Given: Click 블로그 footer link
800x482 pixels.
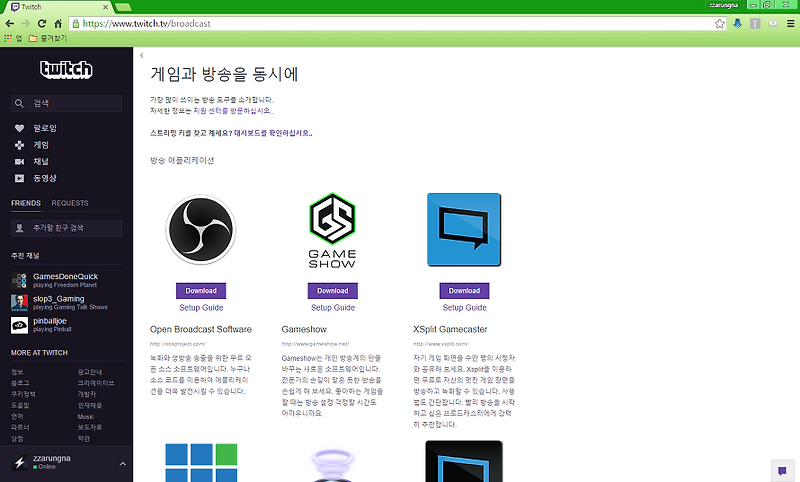Looking at the screenshot, I should (20, 383).
